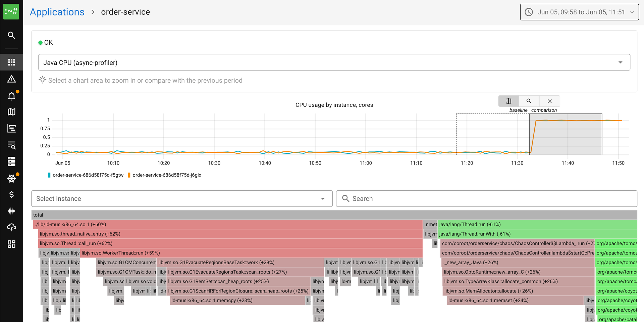Open the alerts bell icon
Image resolution: width=644 pixels, height=322 pixels.
point(11,96)
